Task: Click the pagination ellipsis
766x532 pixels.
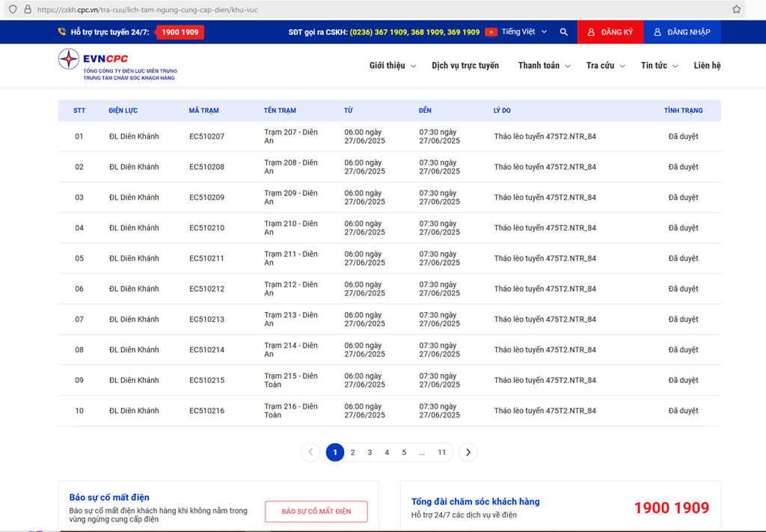Action: 422,453
